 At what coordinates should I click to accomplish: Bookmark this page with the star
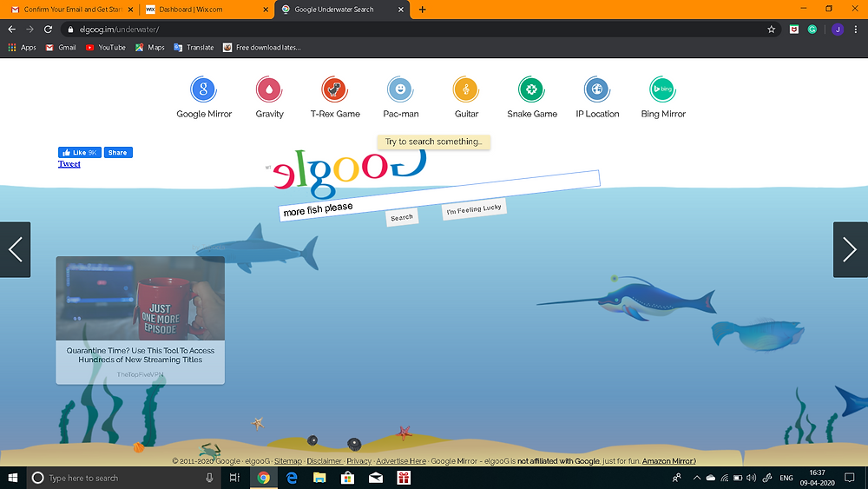[x=771, y=30]
